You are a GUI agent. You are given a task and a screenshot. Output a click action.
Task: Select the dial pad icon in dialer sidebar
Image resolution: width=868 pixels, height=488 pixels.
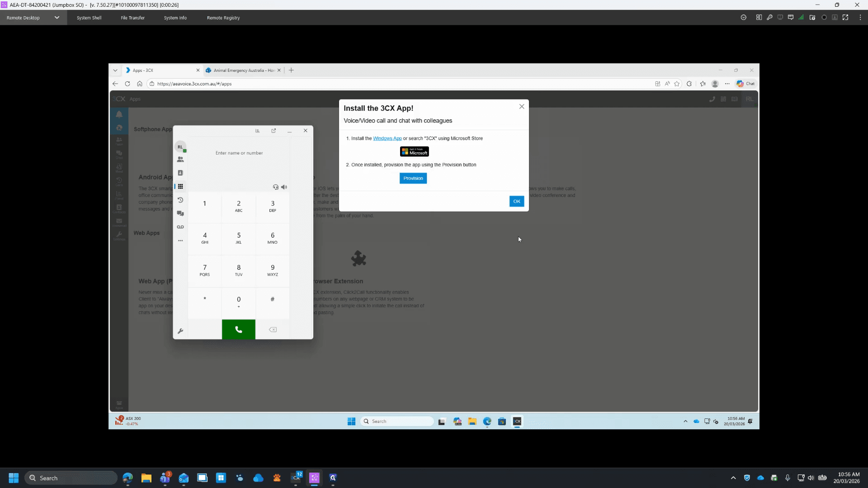[180, 187]
